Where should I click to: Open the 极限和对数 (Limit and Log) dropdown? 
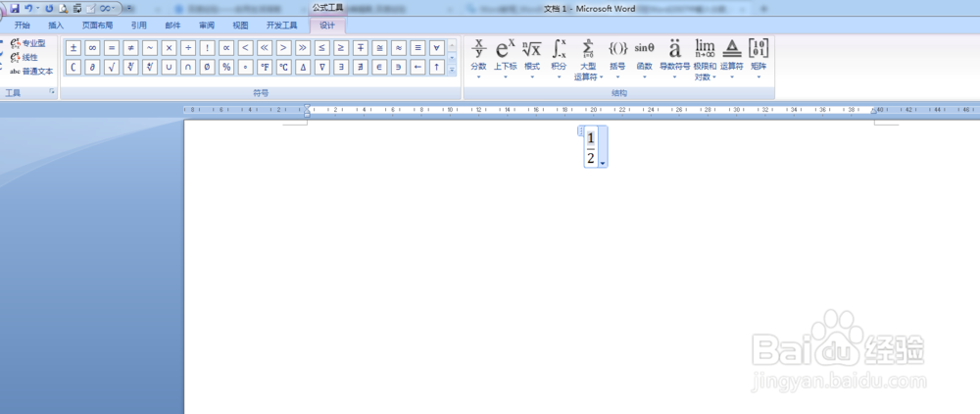point(705,60)
